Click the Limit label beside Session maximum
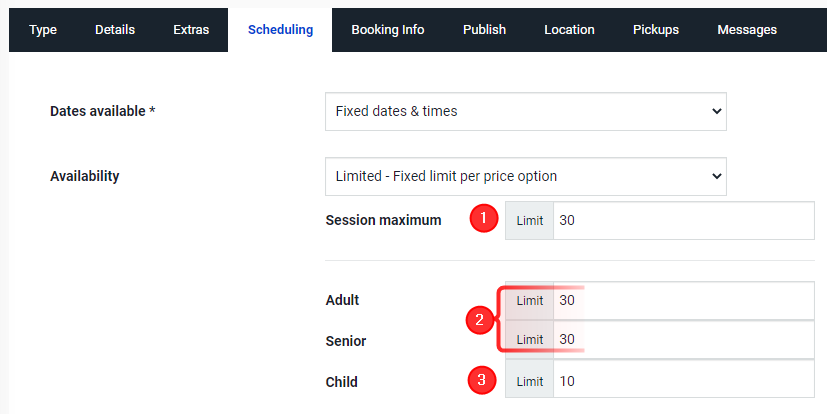Screen dimensions: 827x414 [530, 220]
